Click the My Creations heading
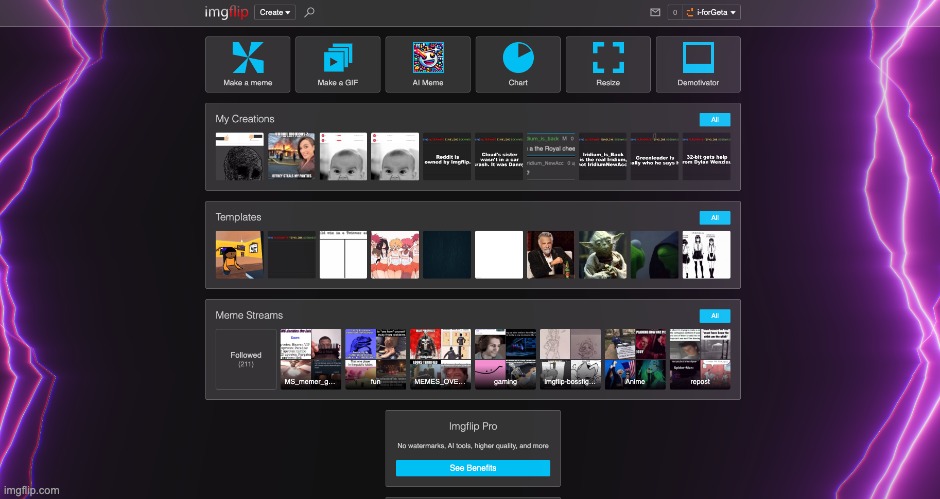The height and width of the screenshot is (499, 940). pos(245,119)
